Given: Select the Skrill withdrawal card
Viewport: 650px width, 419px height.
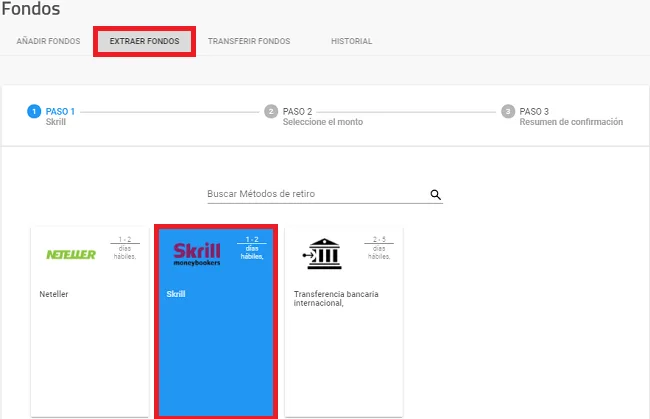Looking at the screenshot, I should pos(216,322).
